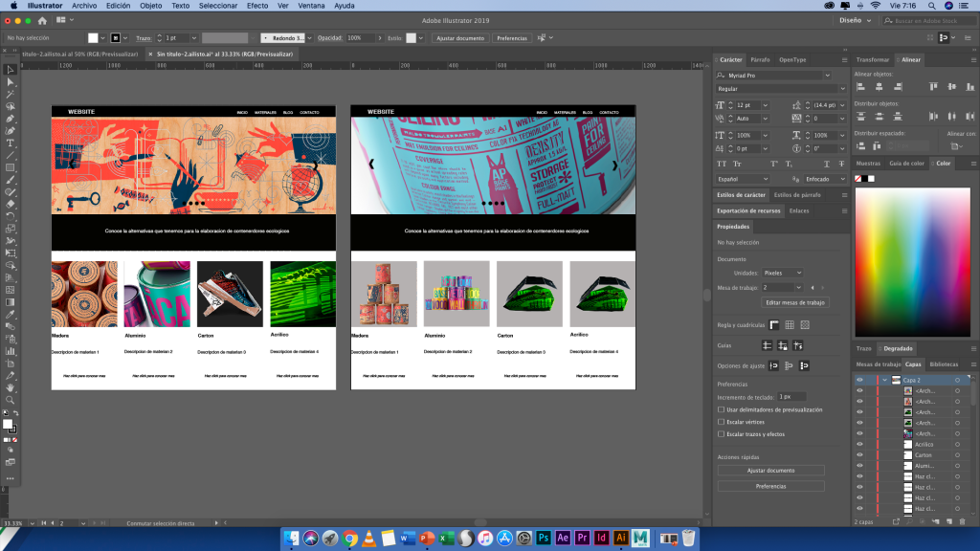Viewport: 980px width, 551px height.
Task: Check Usar delimitadores de previsualización
Action: coord(722,409)
